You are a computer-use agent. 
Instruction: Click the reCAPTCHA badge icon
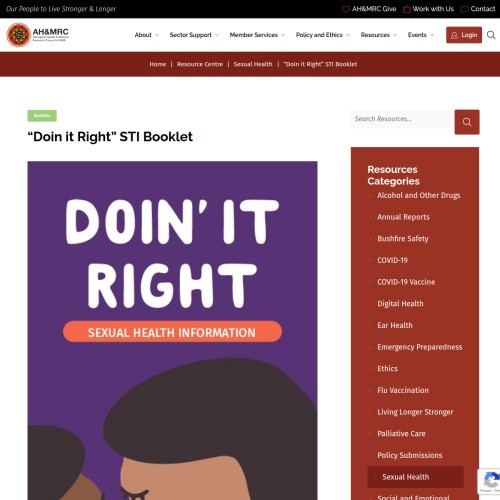coord(490,481)
